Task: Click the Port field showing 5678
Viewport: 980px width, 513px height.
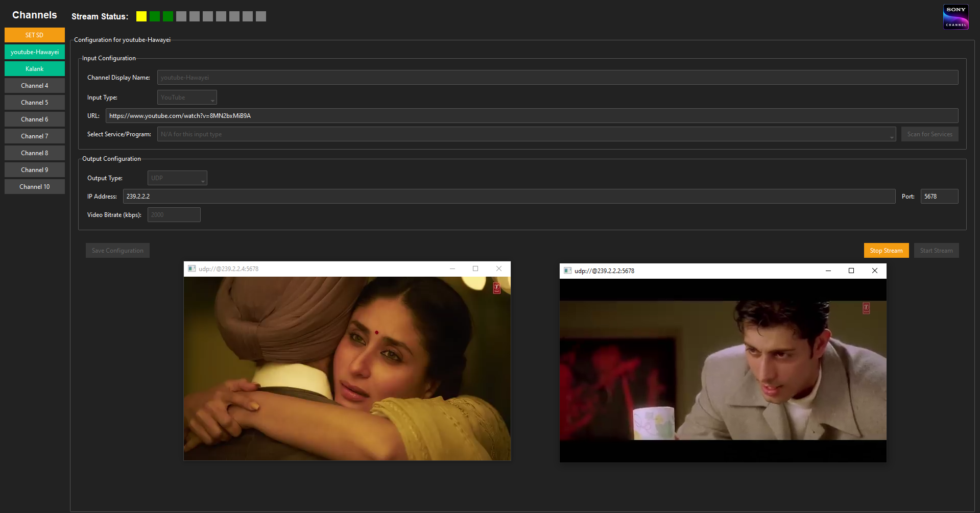Action: [939, 196]
